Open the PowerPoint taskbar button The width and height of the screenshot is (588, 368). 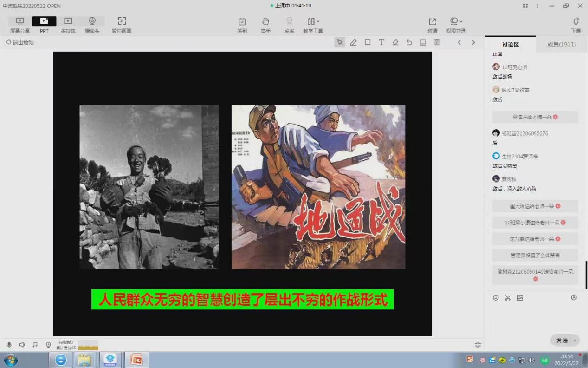point(136,360)
